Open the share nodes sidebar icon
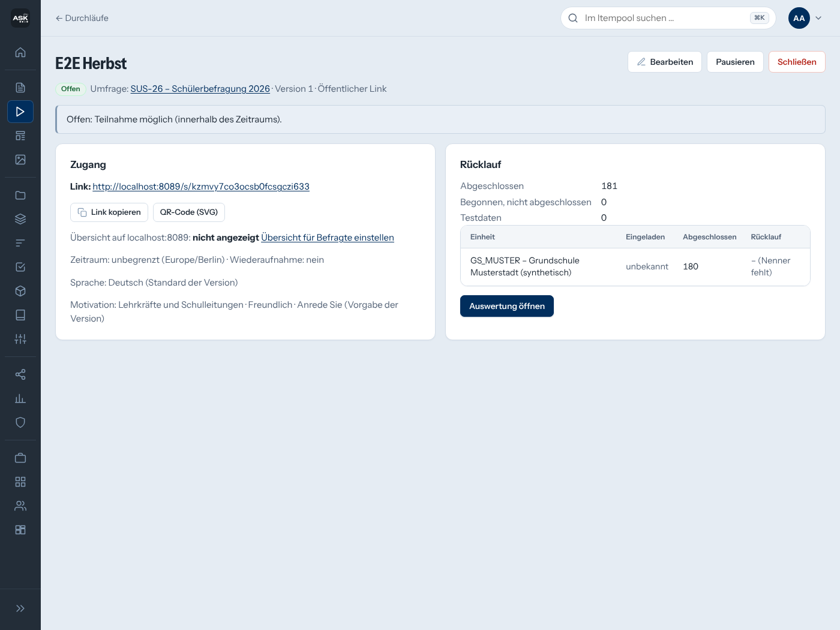Screen dimensions: 840x630 point(20,374)
